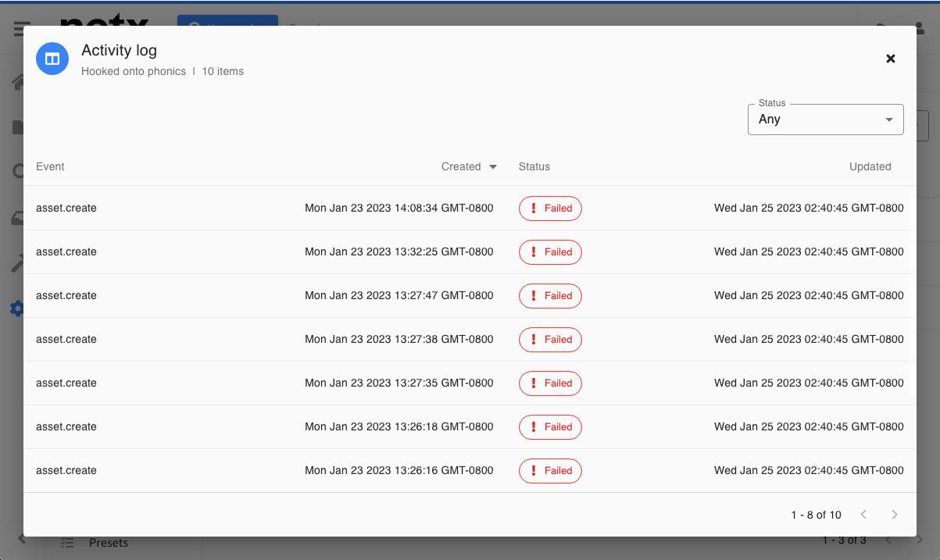Click the Status column header
The image size is (940, 560).
(x=534, y=166)
